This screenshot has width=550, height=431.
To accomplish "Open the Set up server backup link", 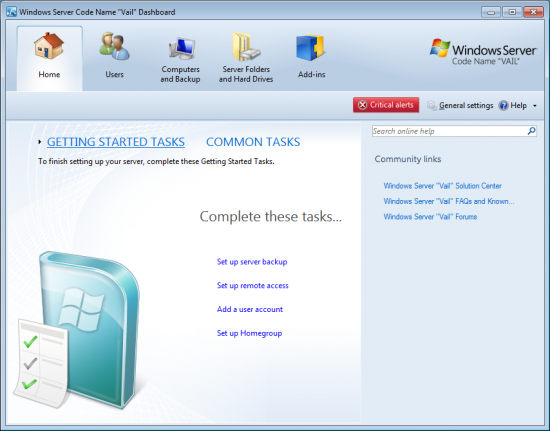I will pyautogui.click(x=252, y=262).
